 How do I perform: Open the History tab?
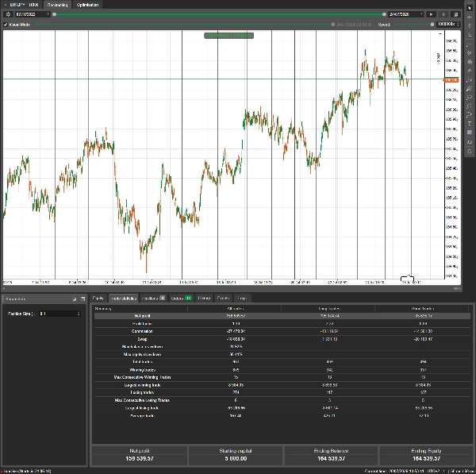pyautogui.click(x=204, y=298)
